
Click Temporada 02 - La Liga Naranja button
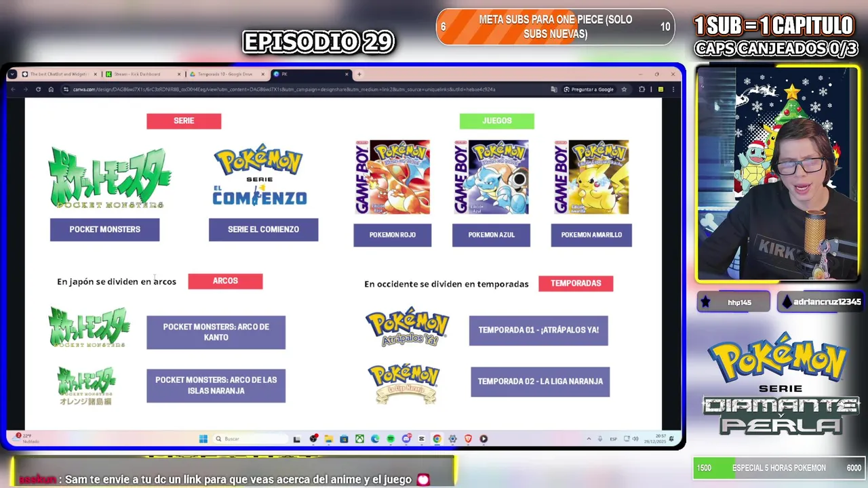540,382
